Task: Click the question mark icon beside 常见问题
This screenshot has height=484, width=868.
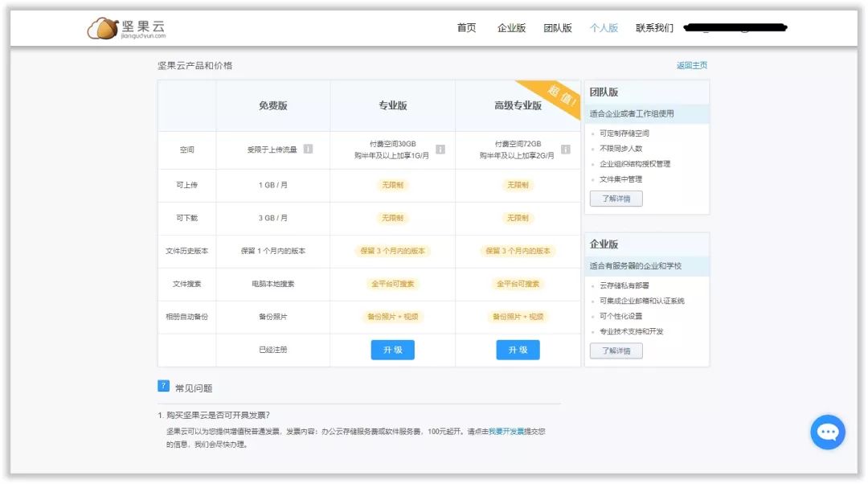Action: 164,387
